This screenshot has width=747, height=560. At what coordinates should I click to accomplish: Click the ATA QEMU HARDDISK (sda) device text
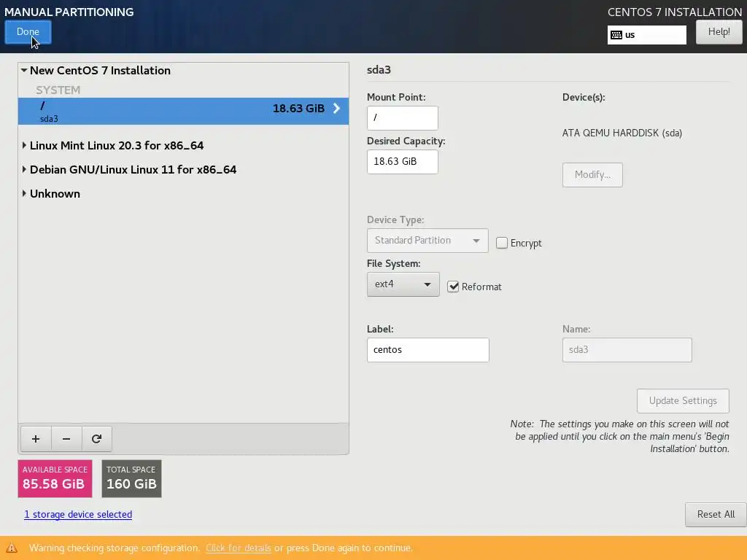[x=622, y=133]
